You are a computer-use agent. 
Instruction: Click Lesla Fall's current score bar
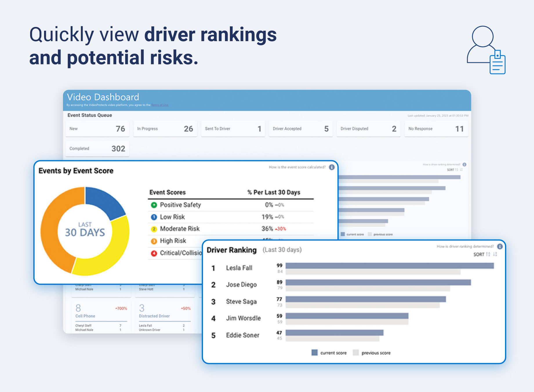[390, 266]
